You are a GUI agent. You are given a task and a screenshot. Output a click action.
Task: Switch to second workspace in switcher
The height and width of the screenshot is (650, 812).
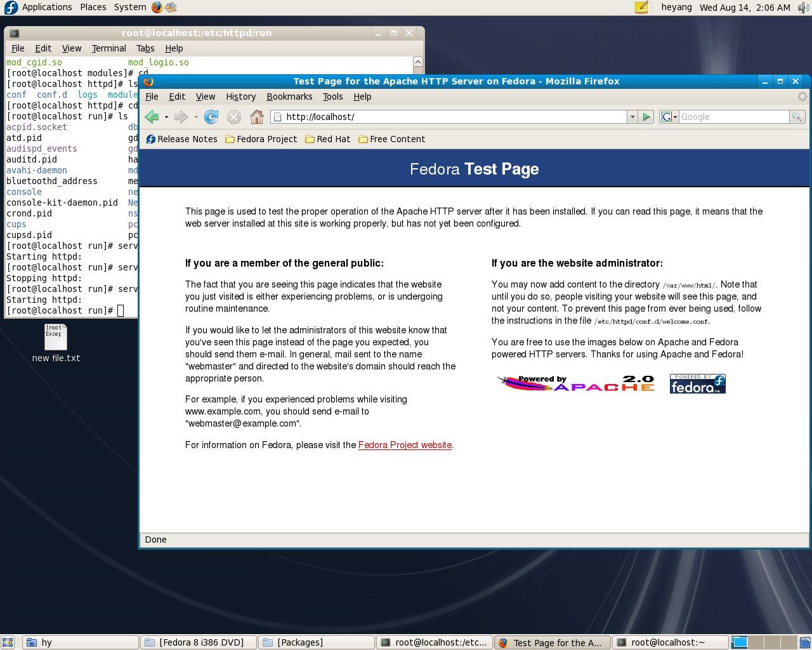pos(756,642)
